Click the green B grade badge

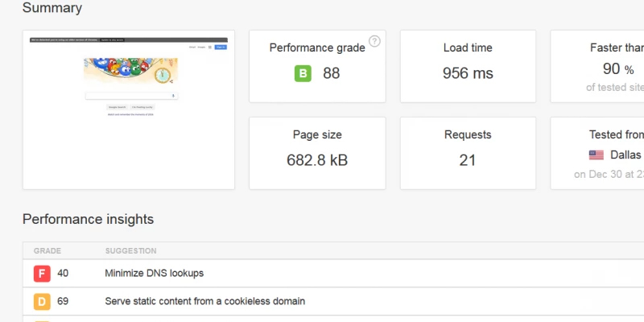pos(303,74)
